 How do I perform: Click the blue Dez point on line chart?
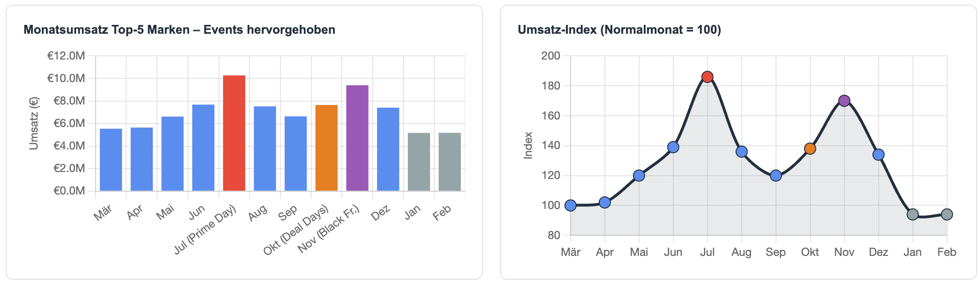point(879,155)
